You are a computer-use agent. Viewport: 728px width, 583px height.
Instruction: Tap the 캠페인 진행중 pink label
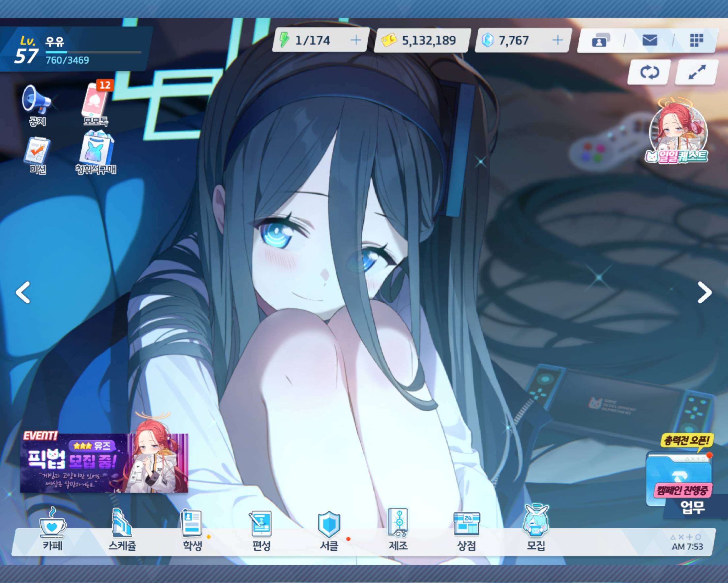(682, 490)
